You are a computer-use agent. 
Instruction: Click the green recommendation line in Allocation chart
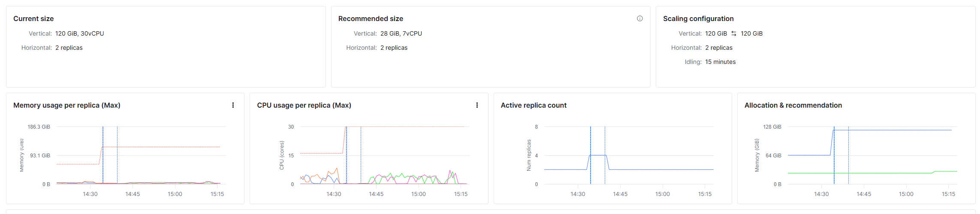(x=858, y=173)
